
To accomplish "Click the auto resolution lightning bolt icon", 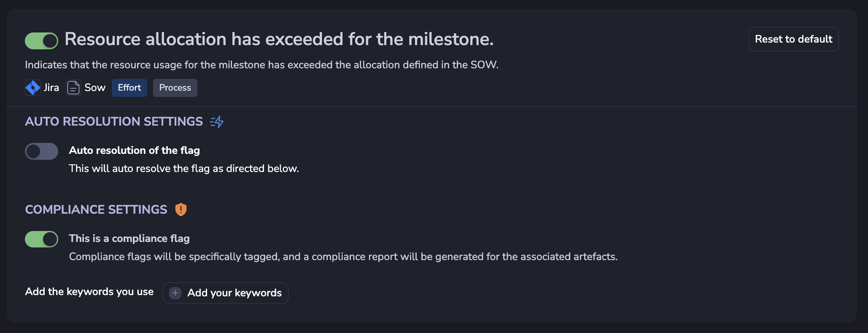I will [x=217, y=122].
